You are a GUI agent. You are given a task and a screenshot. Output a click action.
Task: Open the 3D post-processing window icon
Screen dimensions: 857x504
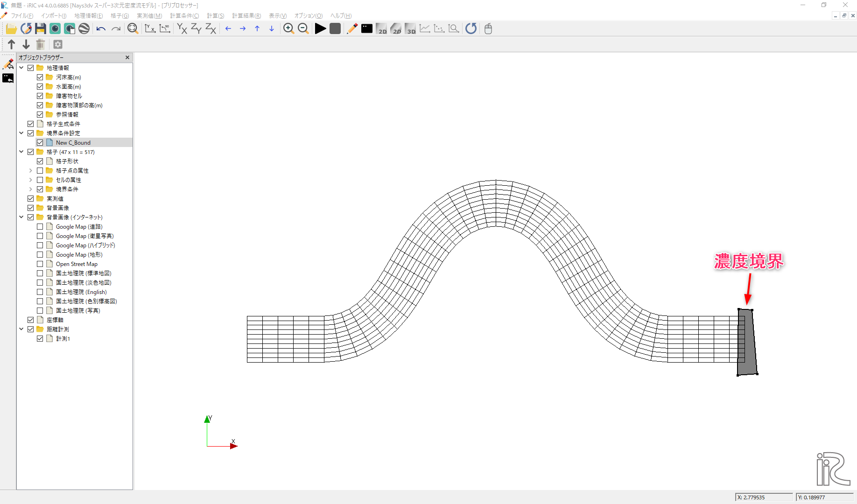410,29
